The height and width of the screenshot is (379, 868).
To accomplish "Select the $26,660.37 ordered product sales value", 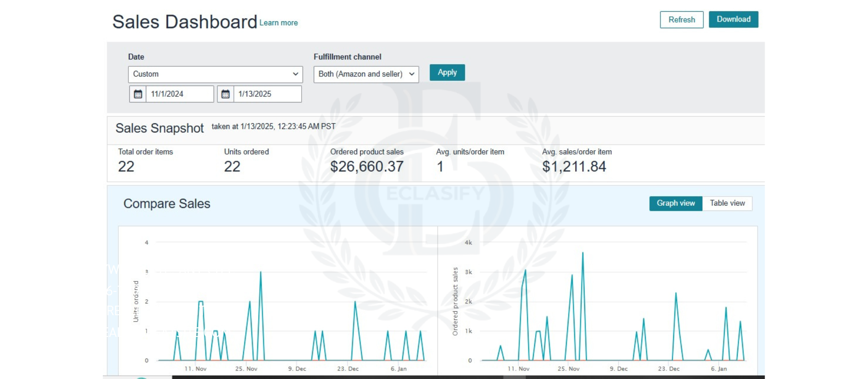I will tap(367, 167).
